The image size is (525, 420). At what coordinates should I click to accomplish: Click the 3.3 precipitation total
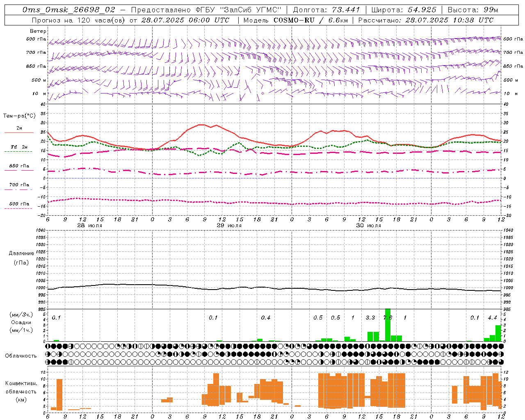coord(370,317)
